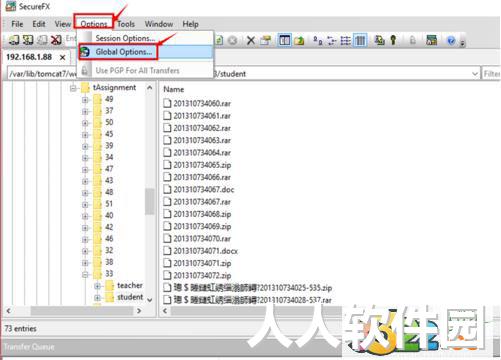Expand folder 37 in the tree

click(85, 112)
